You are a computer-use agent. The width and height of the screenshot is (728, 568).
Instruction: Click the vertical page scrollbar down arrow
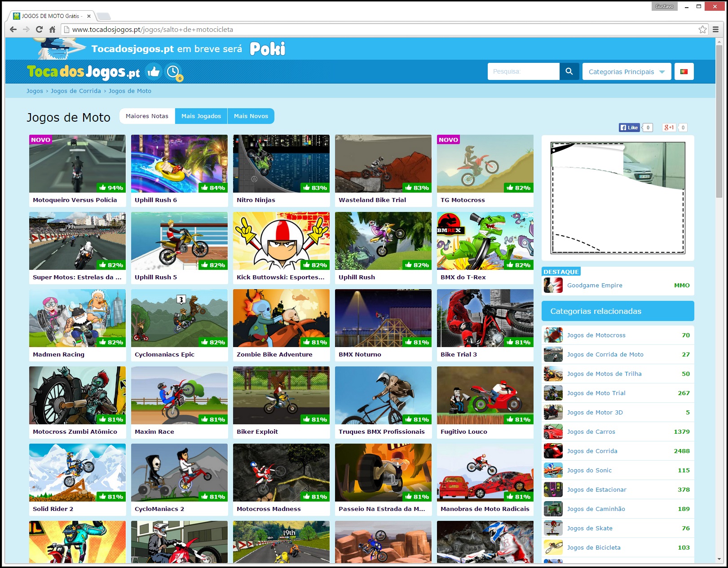click(x=719, y=559)
